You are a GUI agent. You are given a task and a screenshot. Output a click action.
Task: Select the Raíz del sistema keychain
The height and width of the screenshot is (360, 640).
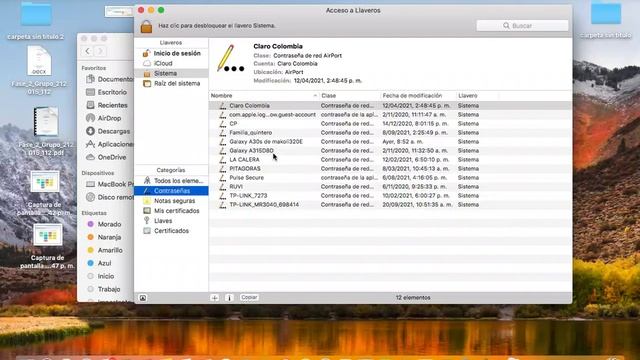pyautogui.click(x=171, y=83)
